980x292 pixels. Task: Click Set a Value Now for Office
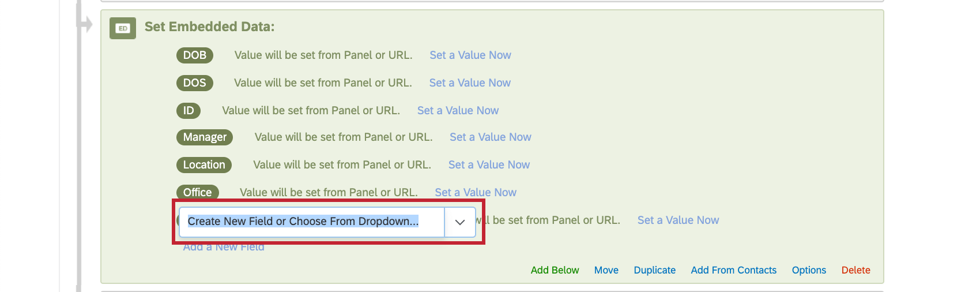click(476, 193)
